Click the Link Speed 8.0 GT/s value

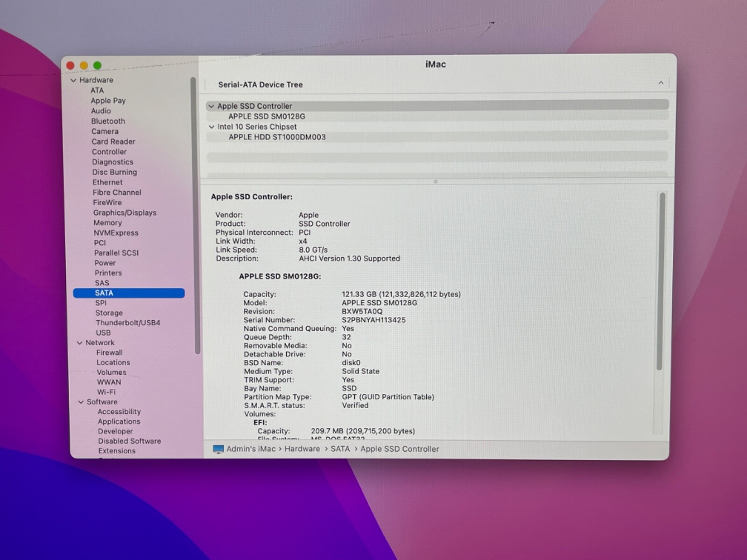(x=313, y=250)
